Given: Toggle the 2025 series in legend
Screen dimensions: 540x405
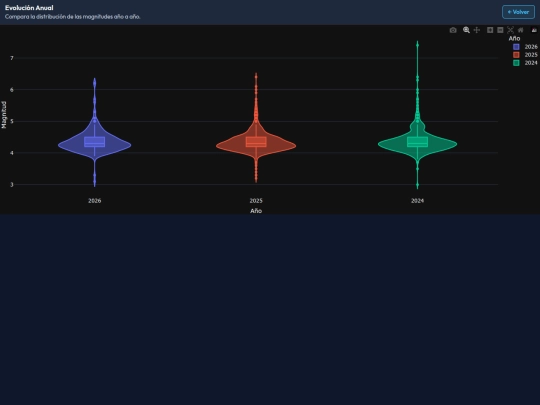Looking at the screenshot, I should click(525, 55).
